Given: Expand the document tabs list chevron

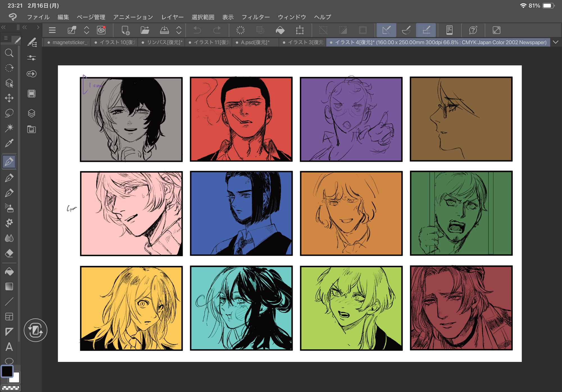Looking at the screenshot, I should (x=556, y=42).
